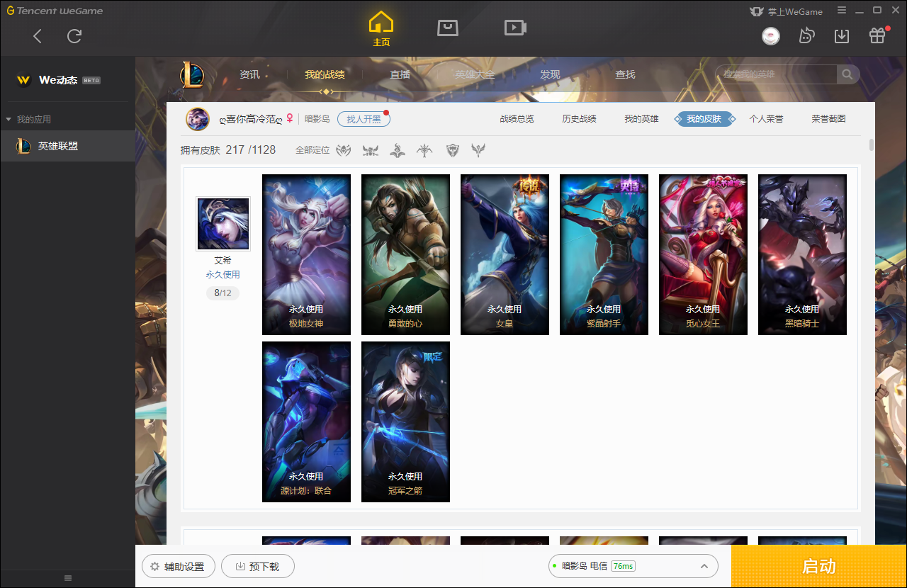Click the player profile avatar
Screen dimensions: 907x588
pos(198,119)
